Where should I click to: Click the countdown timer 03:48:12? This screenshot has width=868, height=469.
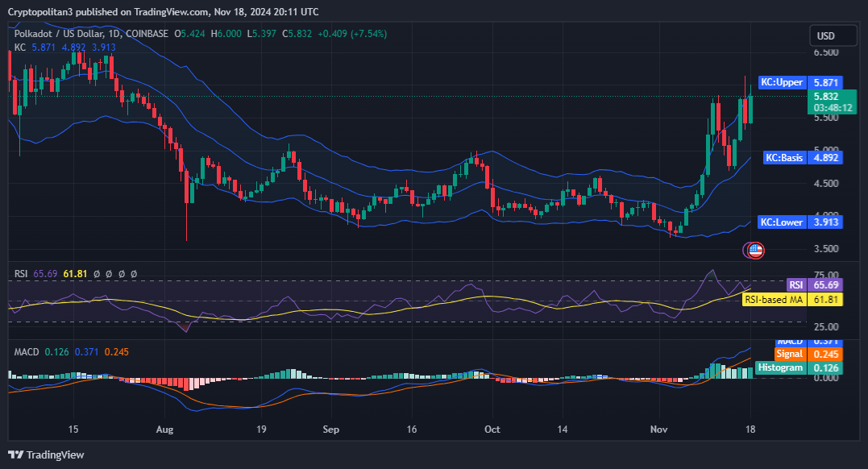point(833,108)
